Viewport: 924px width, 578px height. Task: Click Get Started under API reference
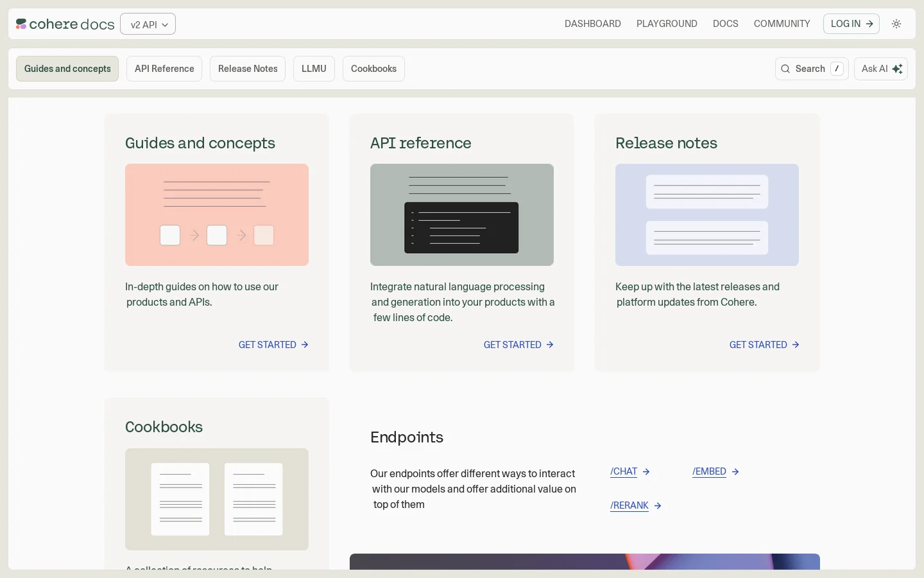(x=518, y=345)
